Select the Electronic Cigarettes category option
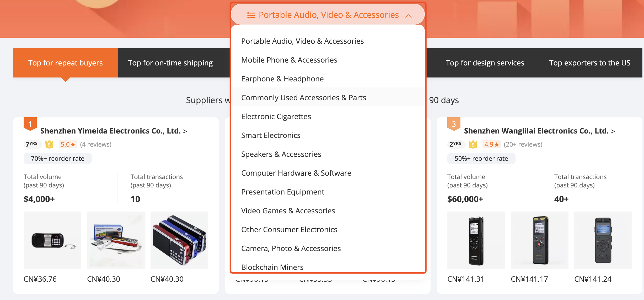 pos(276,116)
